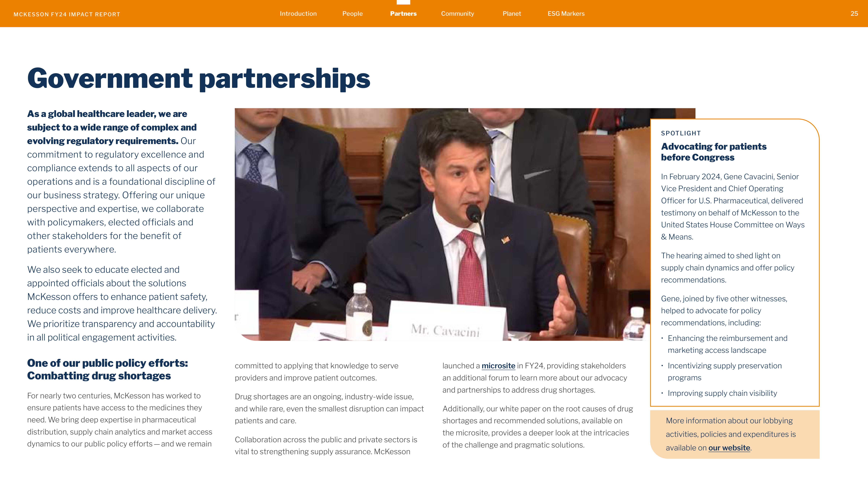Click the page number 25
868x488 pixels.
pos(854,14)
